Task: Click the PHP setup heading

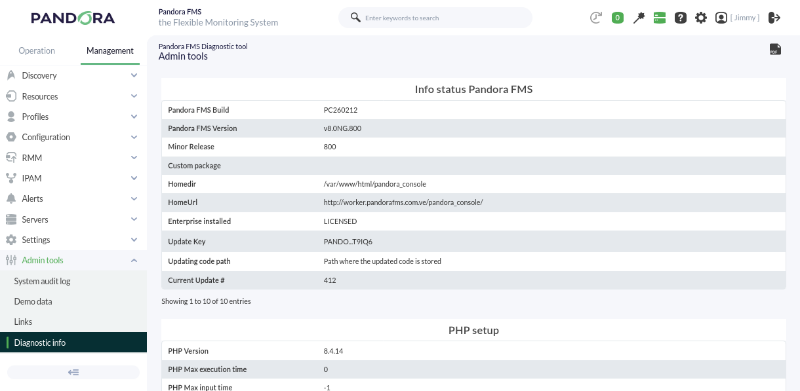Action: coord(473,330)
